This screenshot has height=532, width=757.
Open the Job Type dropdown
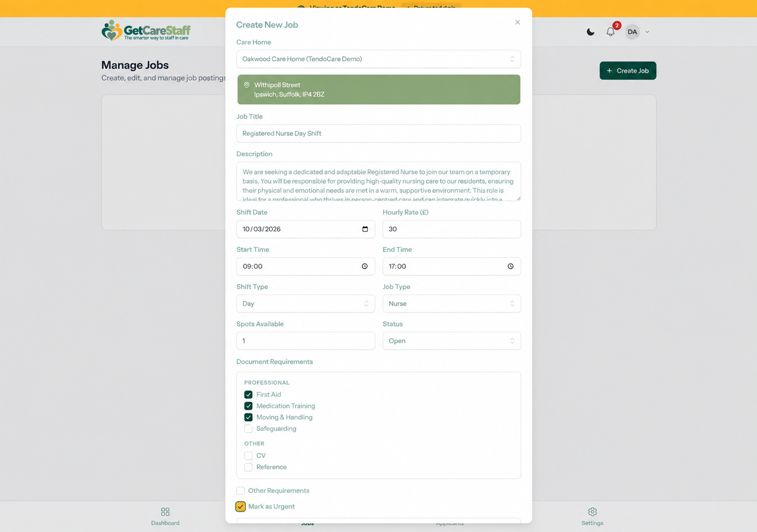452,304
